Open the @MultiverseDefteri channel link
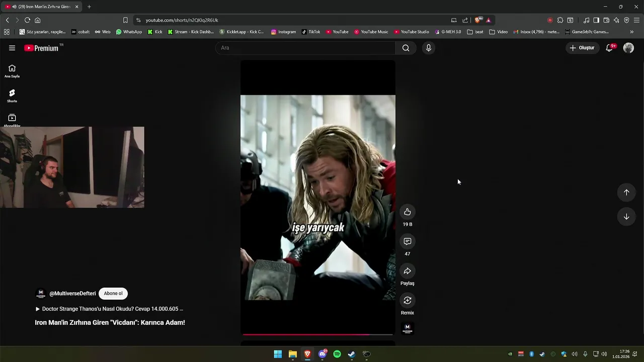Image resolution: width=644 pixels, height=362 pixels. [x=72, y=294]
